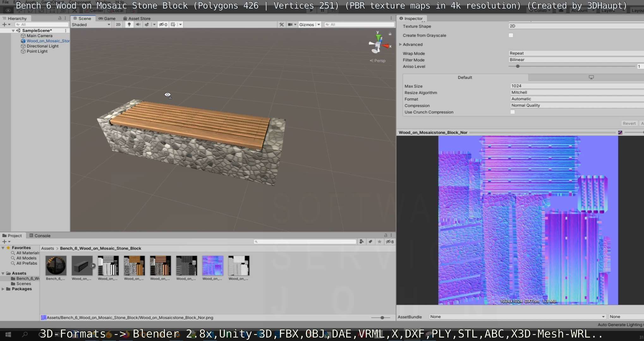Collapse SampleScene in hierarchy
644x341 pixels.
coord(13,31)
